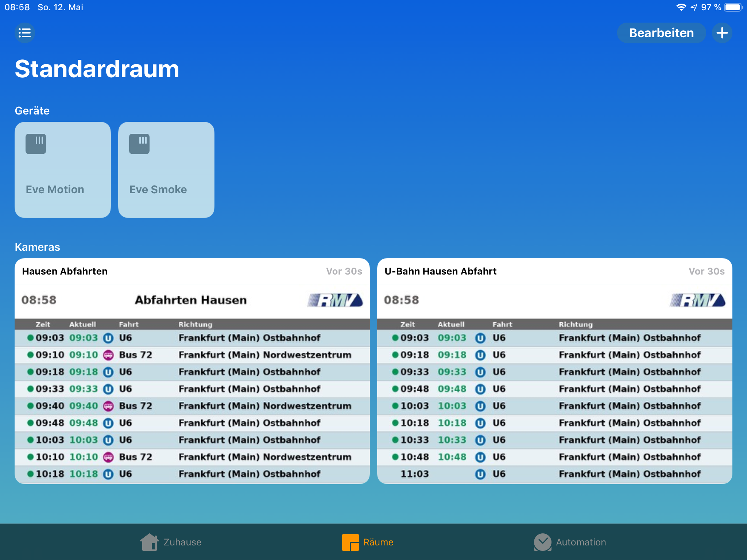Tap the Eve Smoke sensor icon
The width and height of the screenshot is (747, 560).
(x=139, y=144)
